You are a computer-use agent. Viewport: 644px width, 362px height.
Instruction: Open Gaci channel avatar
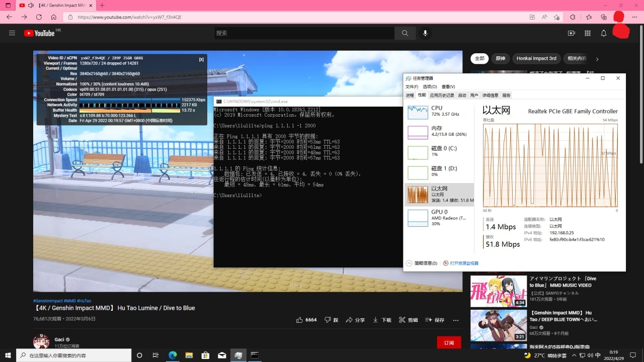point(41,342)
